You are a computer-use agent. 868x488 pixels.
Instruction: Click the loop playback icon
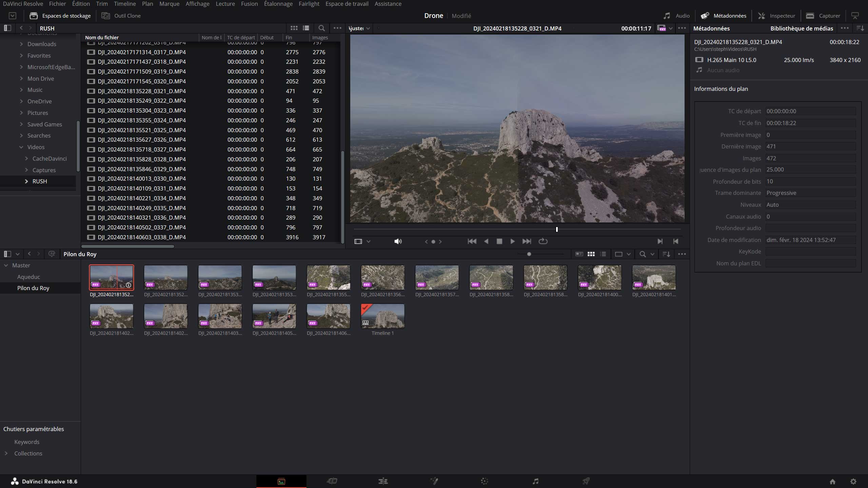pos(543,241)
